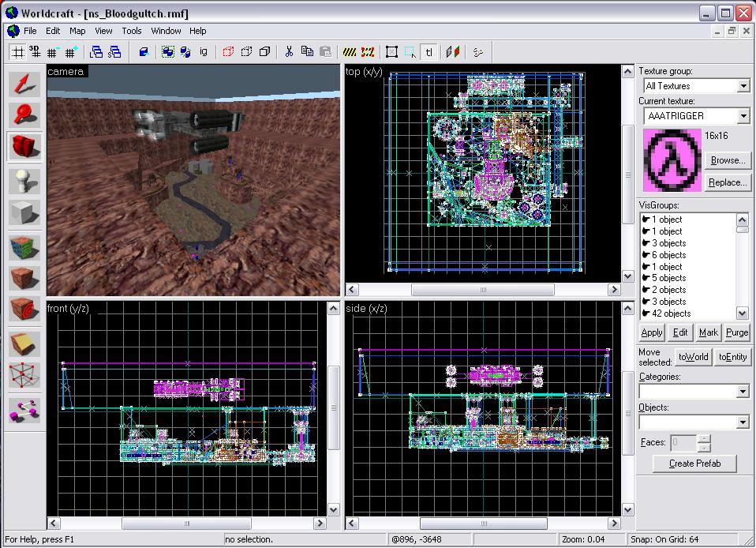Toggle visibility of the 5 objects VisGroup
Viewport: 756px width, 548px height.
click(646, 278)
